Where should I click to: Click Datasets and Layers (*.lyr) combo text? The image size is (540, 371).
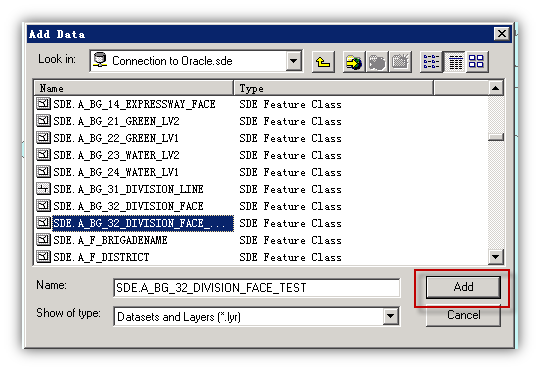click(x=179, y=317)
